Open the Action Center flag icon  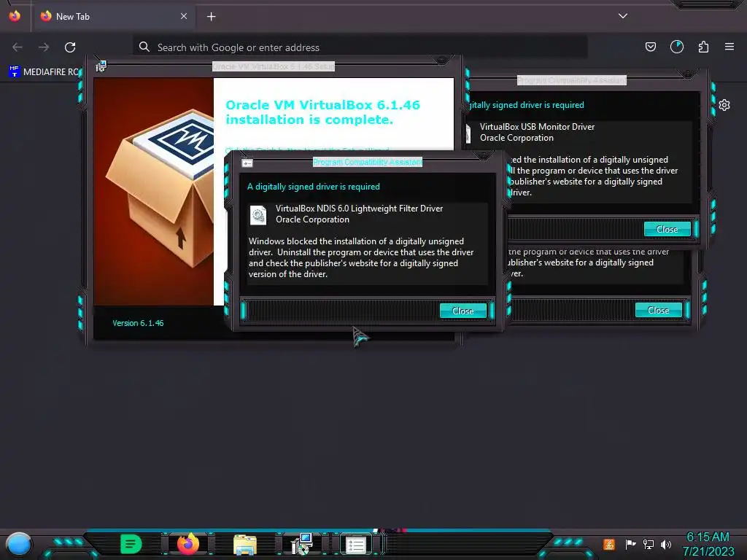tap(631, 544)
